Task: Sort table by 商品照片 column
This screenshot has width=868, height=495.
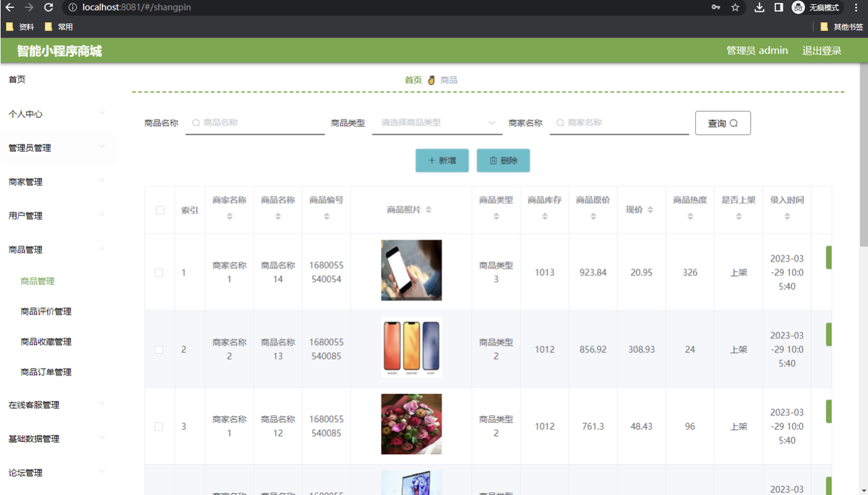Action: (x=428, y=210)
